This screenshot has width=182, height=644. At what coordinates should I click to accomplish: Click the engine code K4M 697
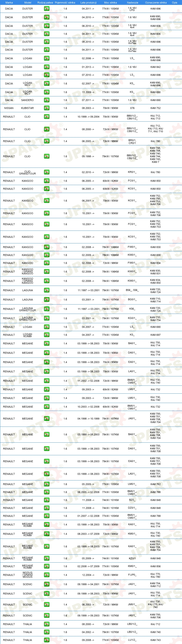(155, 335)
